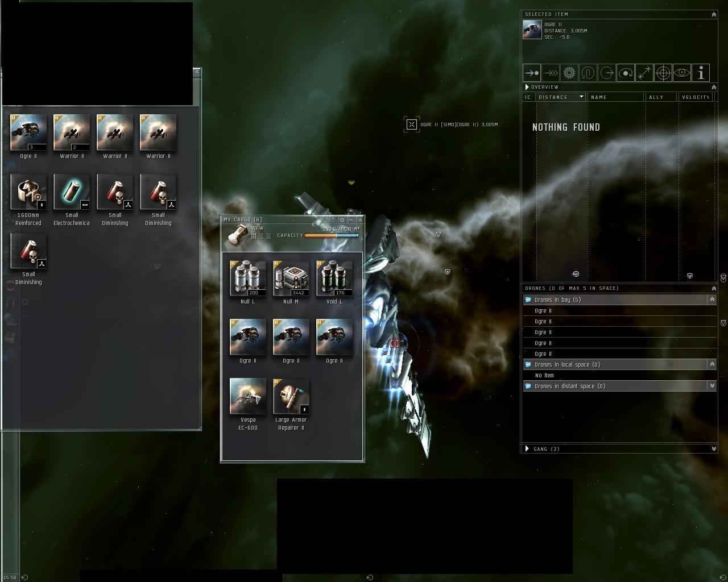Click the cargo Capacity bar
The height and width of the screenshot is (582, 728).
click(332, 235)
